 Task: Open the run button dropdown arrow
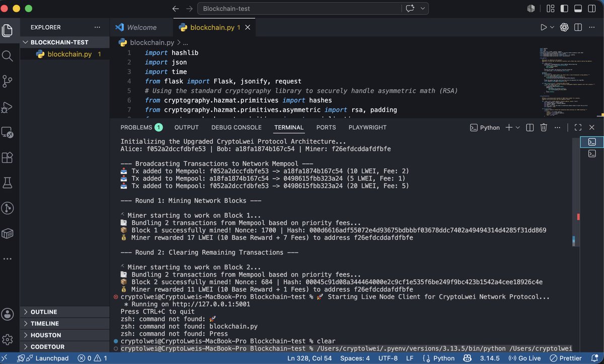point(552,27)
